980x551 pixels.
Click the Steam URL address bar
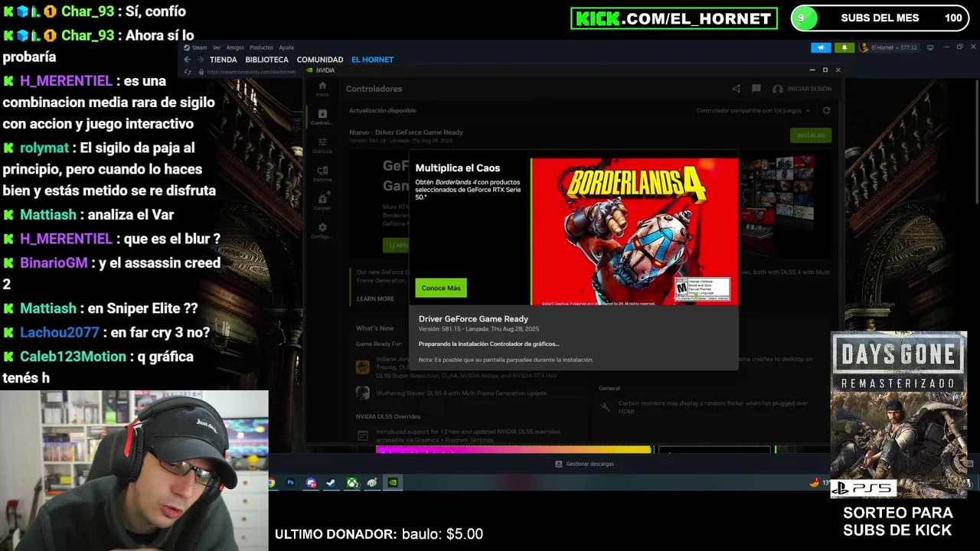coord(251,72)
